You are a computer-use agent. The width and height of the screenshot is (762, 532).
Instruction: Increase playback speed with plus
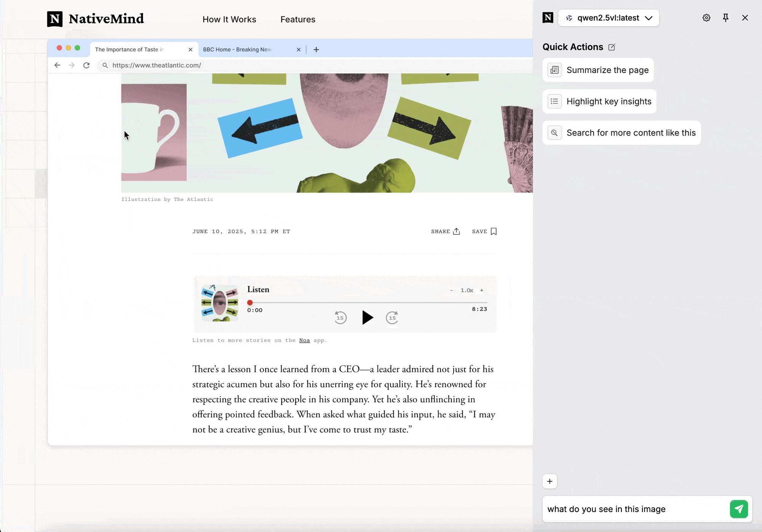(482, 290)
